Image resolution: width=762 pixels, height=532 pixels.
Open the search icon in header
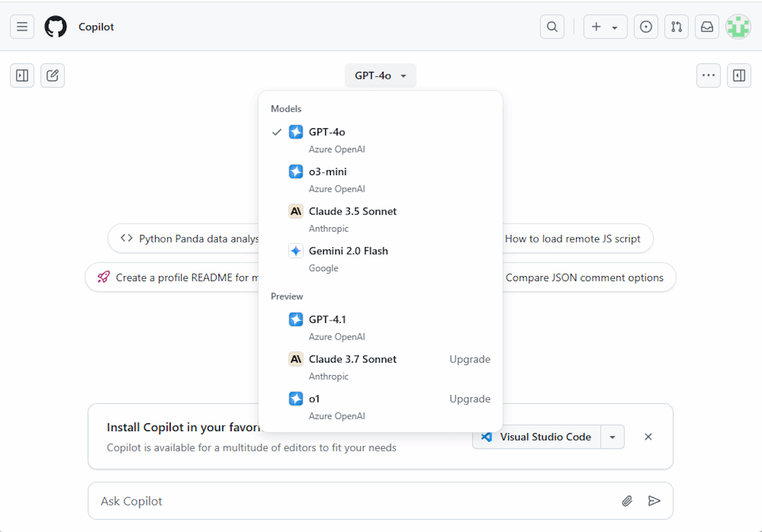click(552, 27)
